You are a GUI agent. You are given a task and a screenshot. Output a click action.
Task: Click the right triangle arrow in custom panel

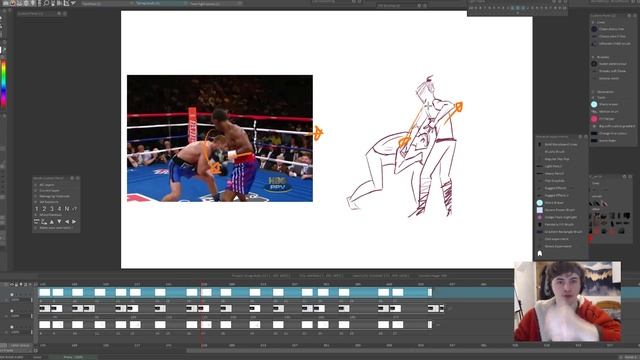[74, 222]
